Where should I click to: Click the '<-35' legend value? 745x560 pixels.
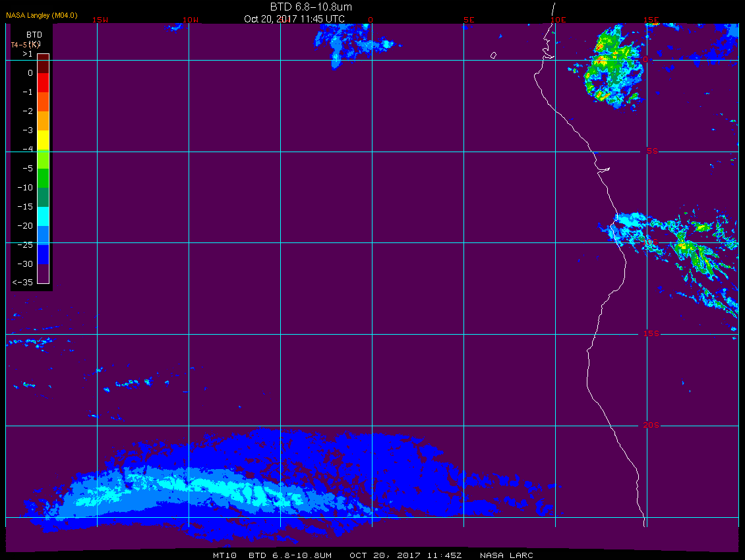pyautogui.click(x=23, y=282)
